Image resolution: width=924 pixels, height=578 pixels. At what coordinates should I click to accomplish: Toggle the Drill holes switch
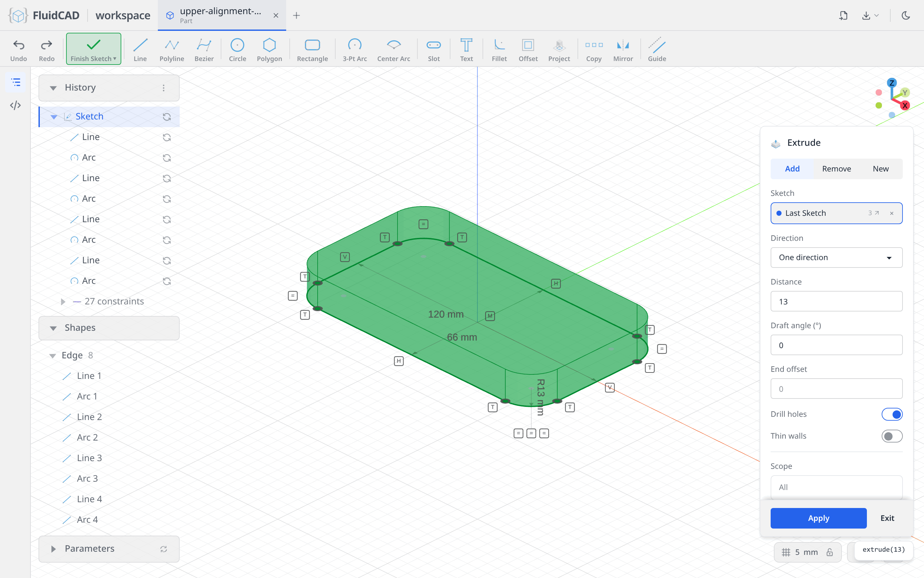coord(892,414)
